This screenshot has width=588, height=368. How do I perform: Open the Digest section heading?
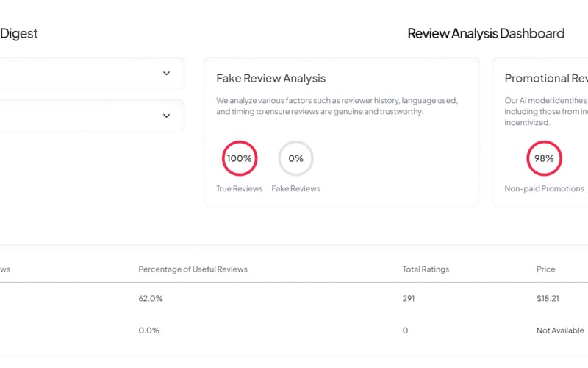coord(19,33)
